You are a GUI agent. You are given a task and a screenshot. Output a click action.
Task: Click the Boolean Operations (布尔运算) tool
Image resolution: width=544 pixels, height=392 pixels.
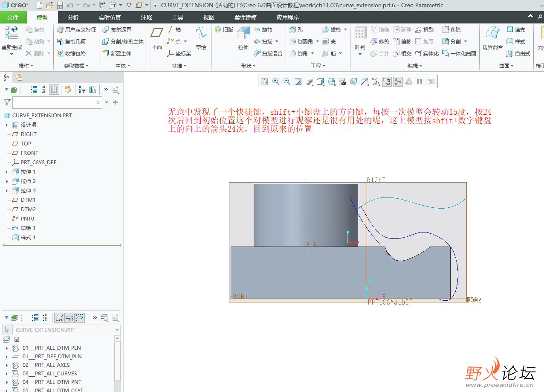(x=117, y=30)
